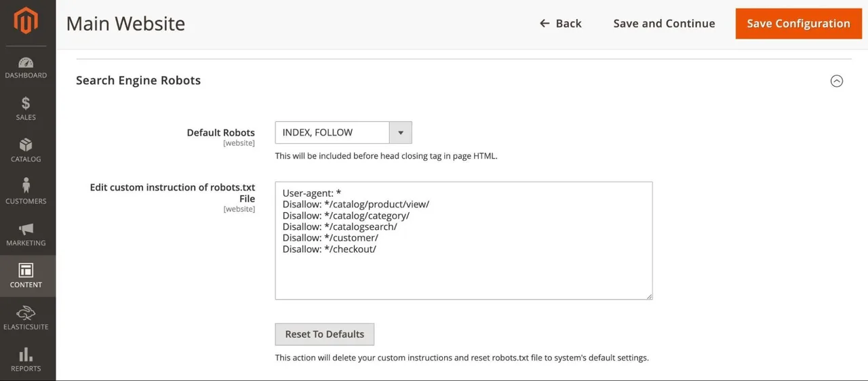Click the 'Main Website' page title
Screen dimensions: 868x381
click(x=125, y=24)
